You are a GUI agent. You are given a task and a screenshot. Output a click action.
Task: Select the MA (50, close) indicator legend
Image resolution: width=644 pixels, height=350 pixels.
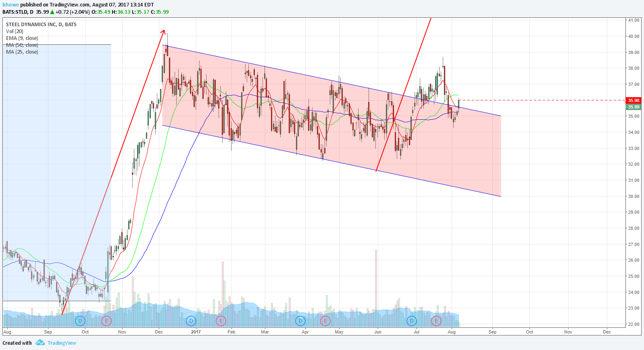pos(22,45)
